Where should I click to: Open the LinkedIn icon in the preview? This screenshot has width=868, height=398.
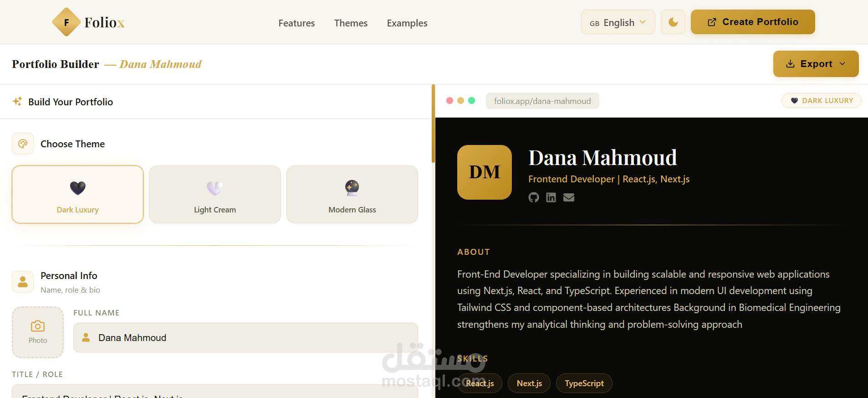pos(551,197)
